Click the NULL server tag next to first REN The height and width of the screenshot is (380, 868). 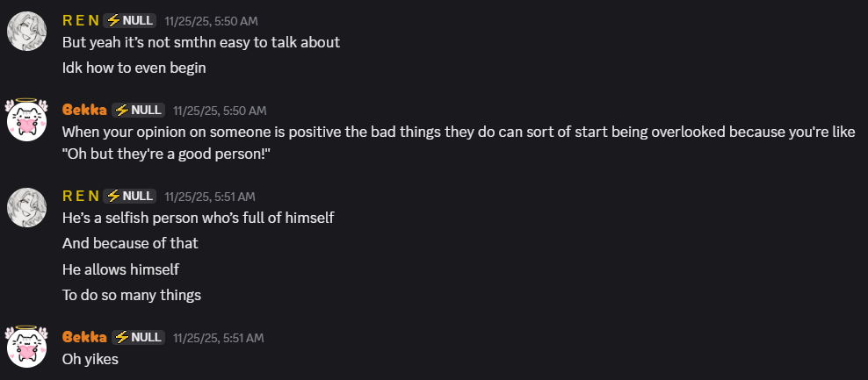tap(129, 21)
